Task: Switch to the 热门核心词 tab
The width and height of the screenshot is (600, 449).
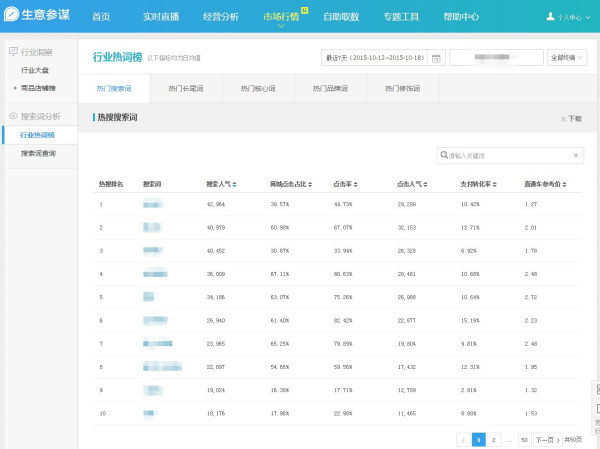Action: pyautogui.click(x=258, y=88)
